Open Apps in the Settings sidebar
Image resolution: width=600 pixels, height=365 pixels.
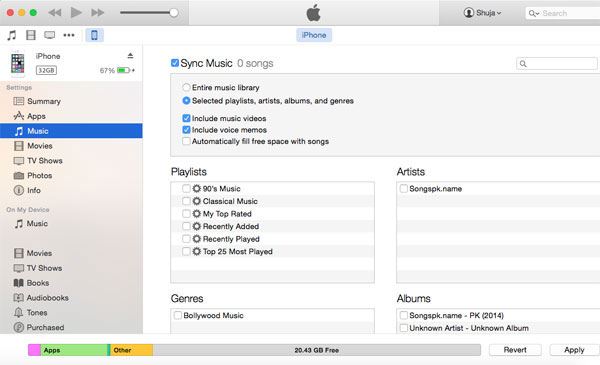(x=71, y=116)
